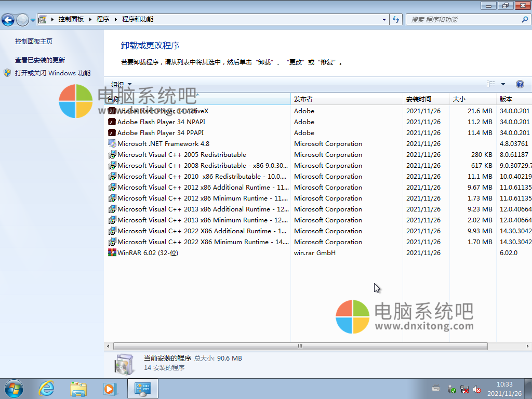Open the 组织 dropdown menu
This screenshot has height=399, width=532.
(121, 85)
